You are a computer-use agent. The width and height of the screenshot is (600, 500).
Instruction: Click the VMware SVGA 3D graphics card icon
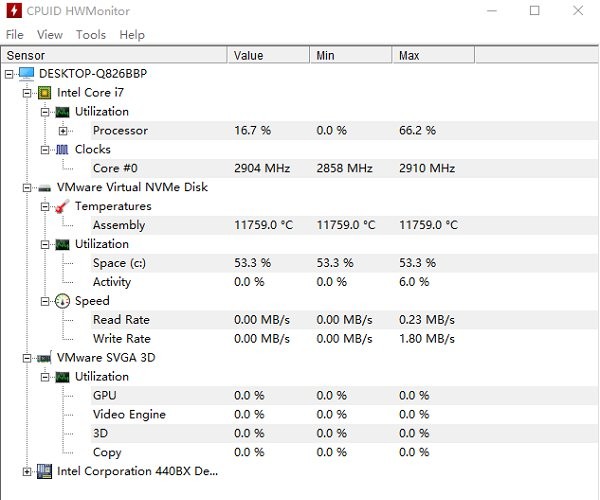point(44,358)
